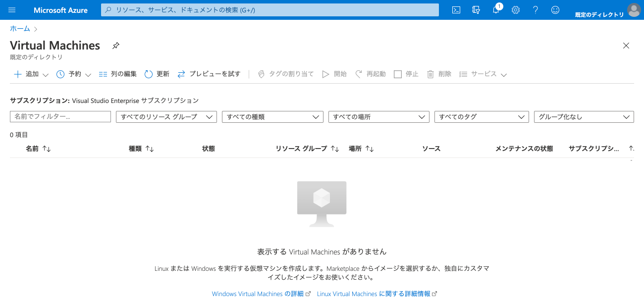Sort by リソース グループ column

[307, 149]
